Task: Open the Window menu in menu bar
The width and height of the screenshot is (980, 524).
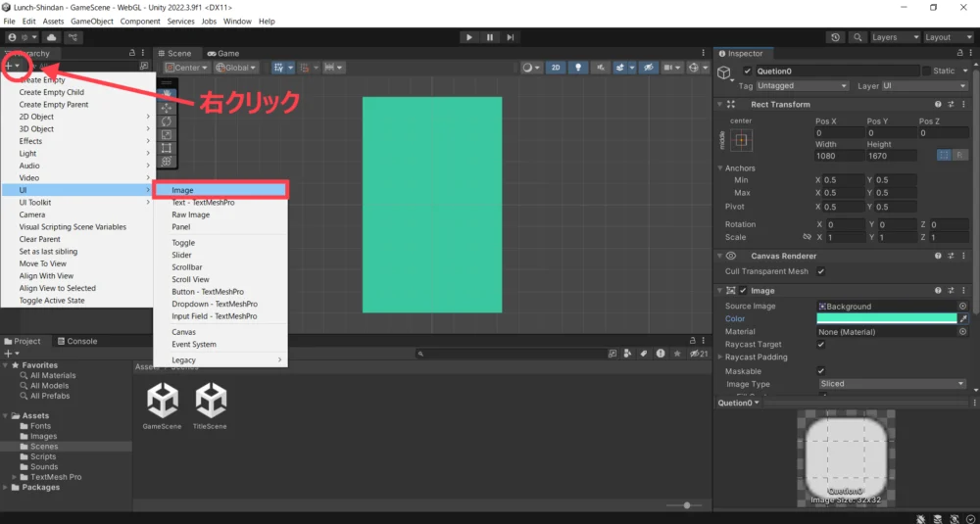Action: (x=237, y=22)
